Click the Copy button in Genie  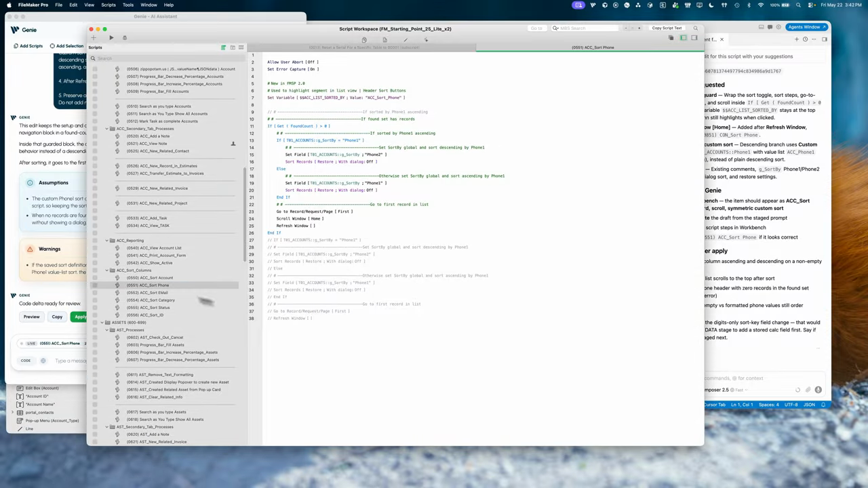coord(57,317)
